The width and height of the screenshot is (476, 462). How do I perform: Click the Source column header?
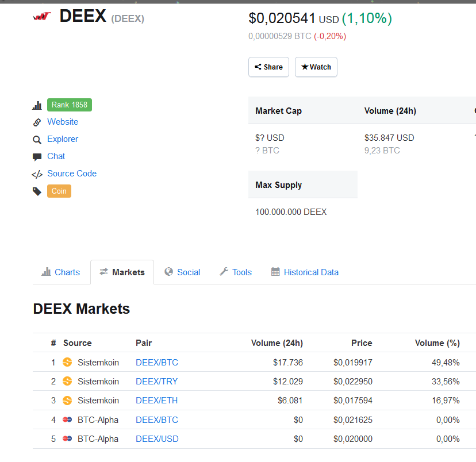pos(78,343)
